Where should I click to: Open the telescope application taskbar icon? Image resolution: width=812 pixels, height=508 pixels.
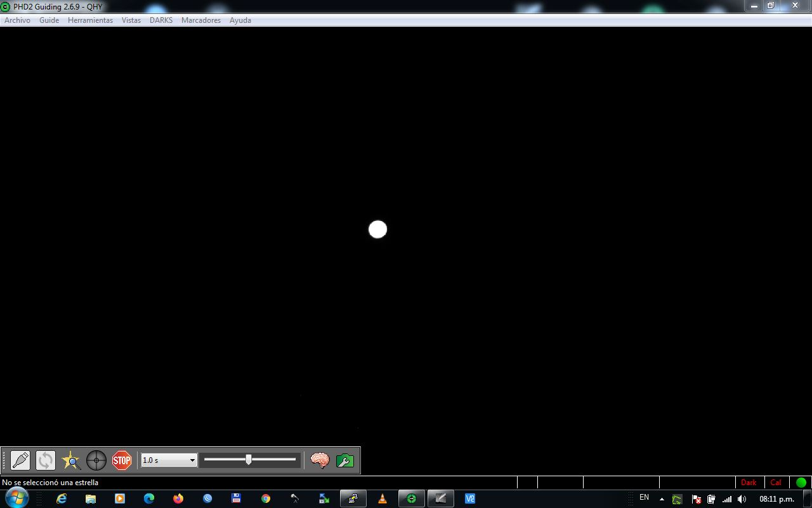(295, 498)
